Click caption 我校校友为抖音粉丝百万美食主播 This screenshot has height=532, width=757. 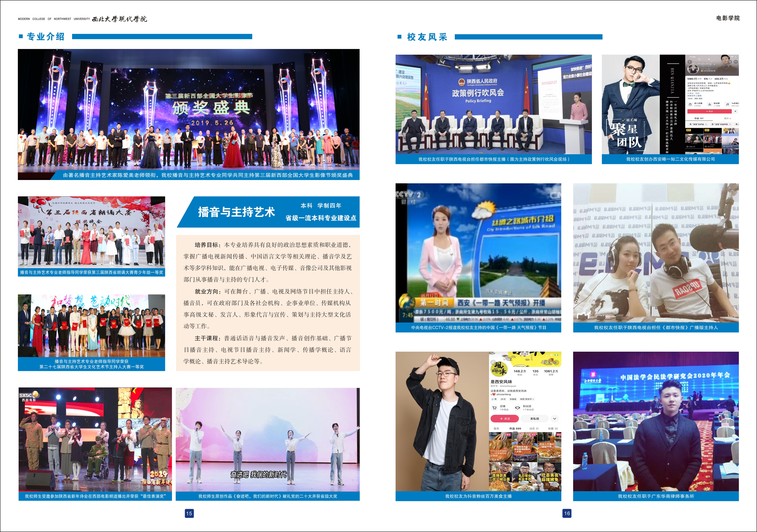pos(478,496)
